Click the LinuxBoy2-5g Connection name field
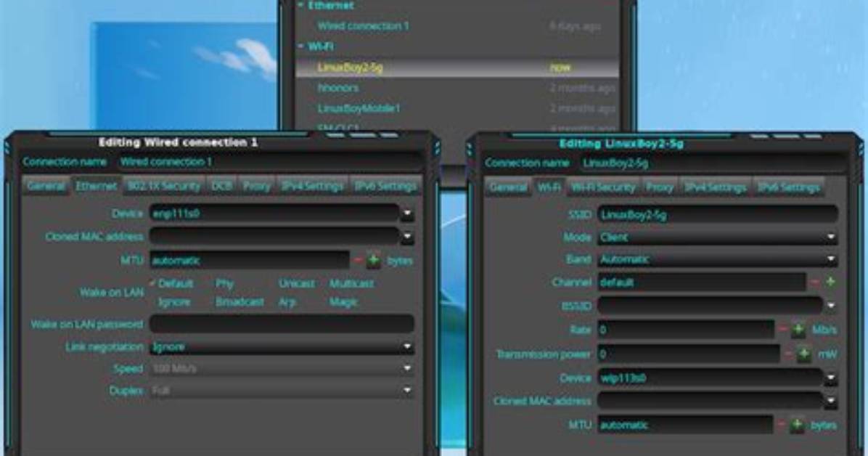Viewport: 868px width, 456px height. coord(713,163)
